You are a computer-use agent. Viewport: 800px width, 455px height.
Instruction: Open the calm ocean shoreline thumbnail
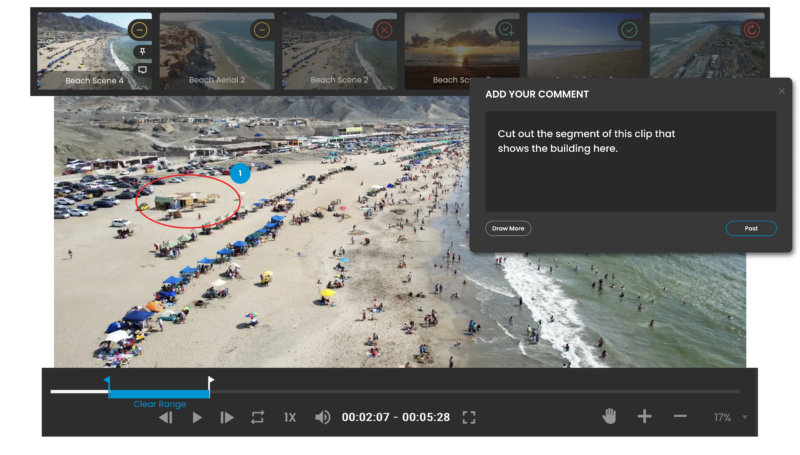(584, 45)
